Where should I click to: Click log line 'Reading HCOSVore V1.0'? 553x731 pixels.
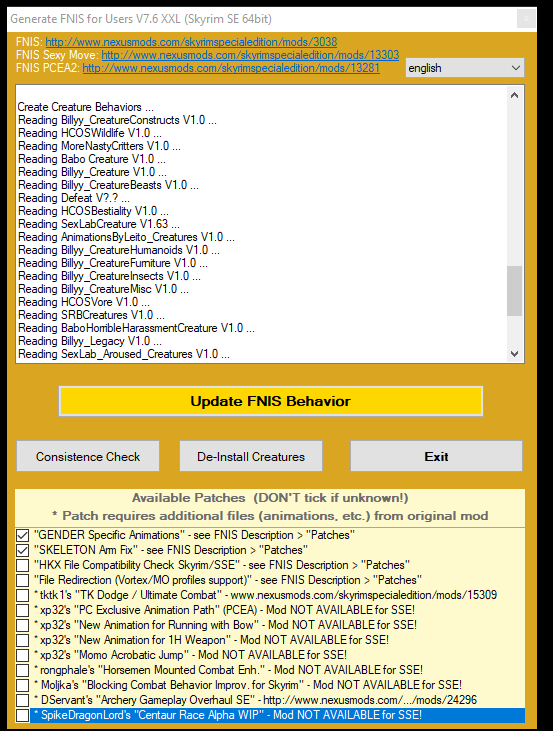[x=83, y=302]
